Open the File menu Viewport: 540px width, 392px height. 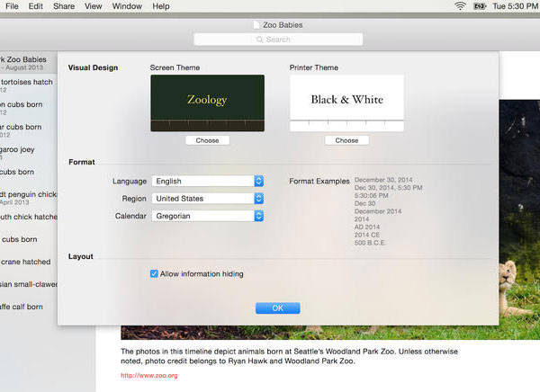click(12, 6)
